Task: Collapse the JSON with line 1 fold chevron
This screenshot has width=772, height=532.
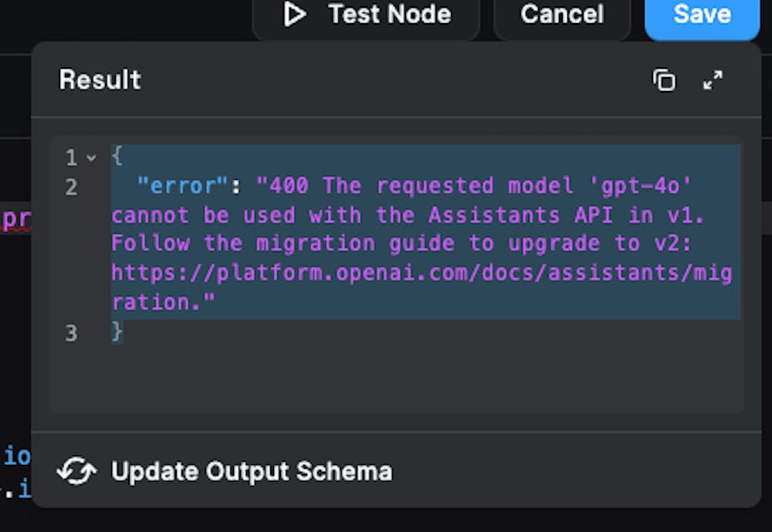Action: click(x=91, y=158)
